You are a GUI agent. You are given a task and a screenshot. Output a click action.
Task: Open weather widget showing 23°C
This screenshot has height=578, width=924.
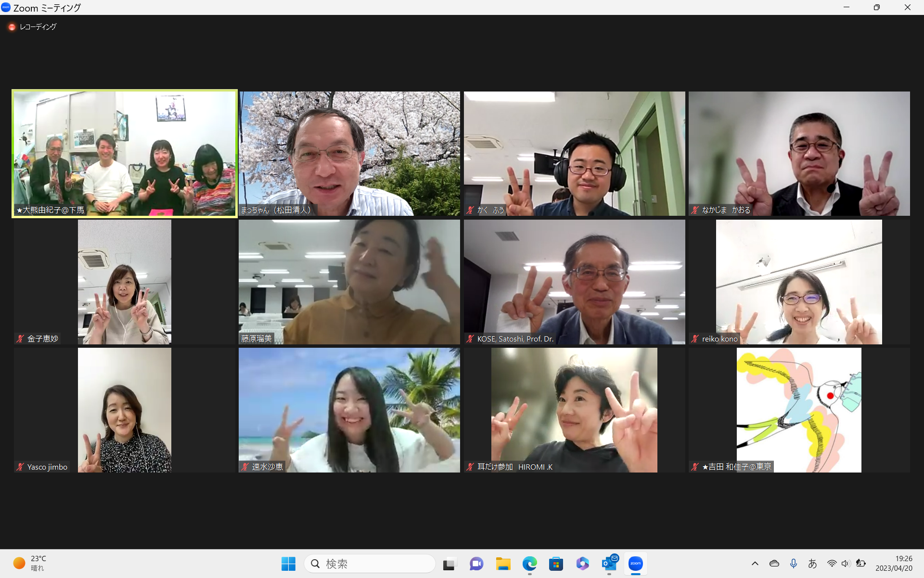[30, 563]
